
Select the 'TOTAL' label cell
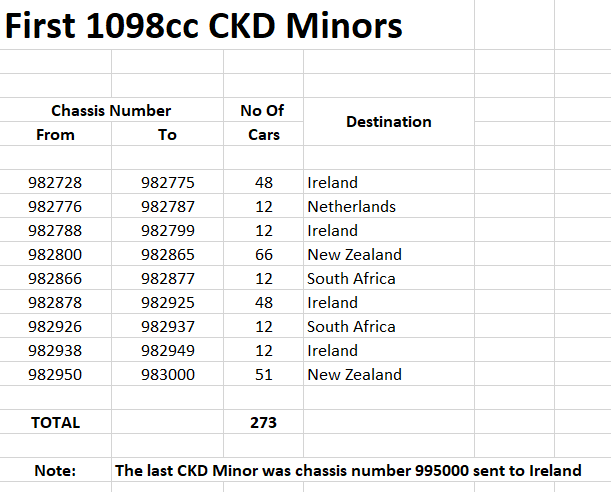(x=55, y=422)
